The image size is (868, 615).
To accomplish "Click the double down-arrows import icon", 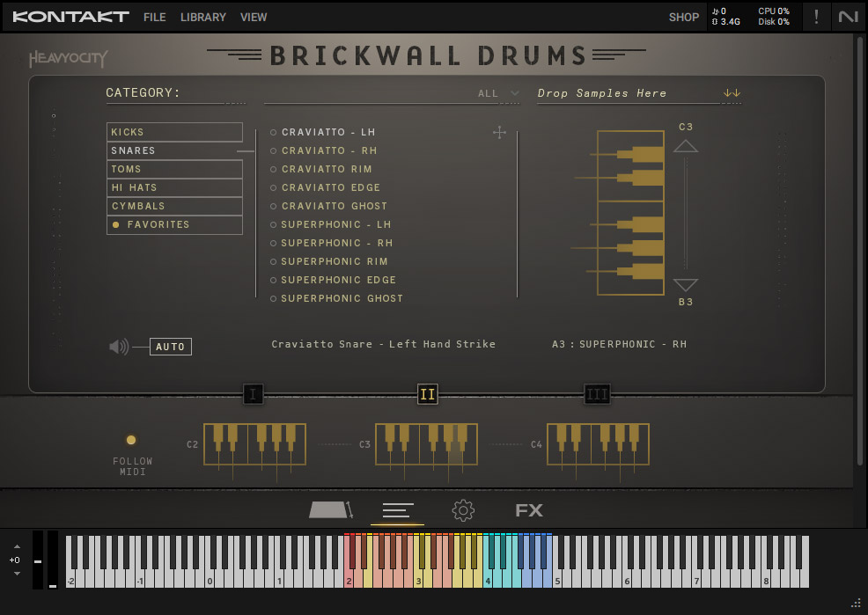I will coord(732,93).
